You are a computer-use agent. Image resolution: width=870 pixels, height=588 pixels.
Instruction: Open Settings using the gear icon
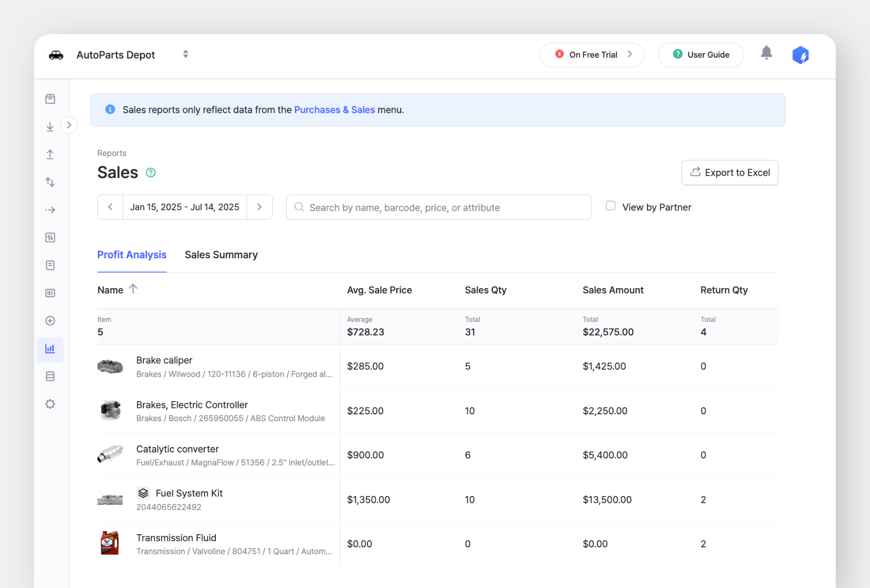pyautogui.click(x=50, y=404)
